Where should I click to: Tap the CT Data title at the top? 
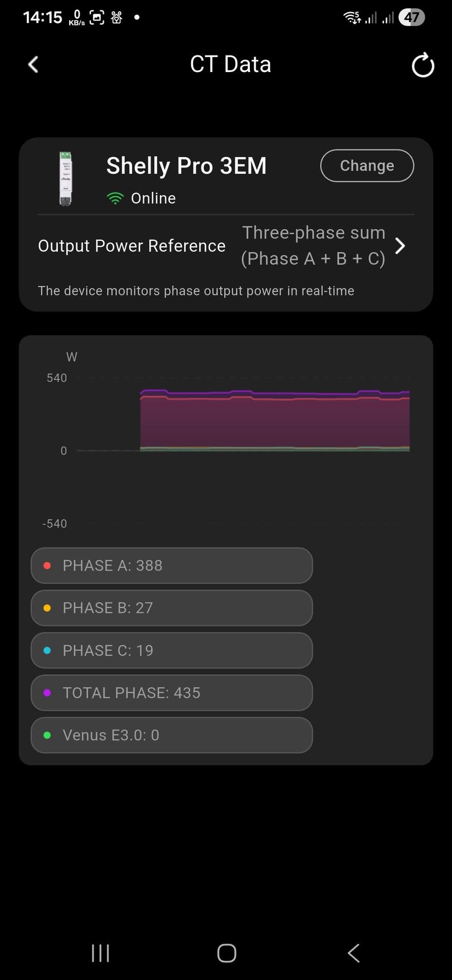(230, 64)
